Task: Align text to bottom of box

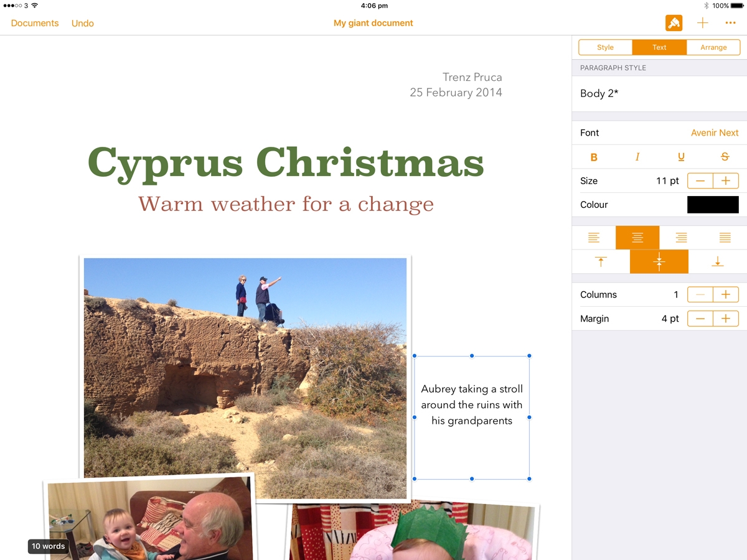Action: (x=717, y=262)
